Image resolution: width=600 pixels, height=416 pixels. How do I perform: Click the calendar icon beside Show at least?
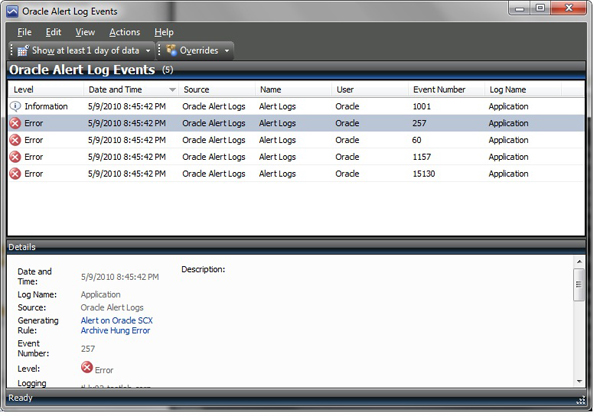coord(23,50)
